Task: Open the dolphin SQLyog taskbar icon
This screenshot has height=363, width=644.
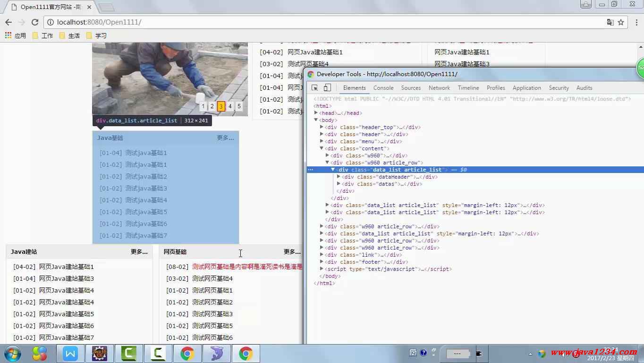Action: 216,354
